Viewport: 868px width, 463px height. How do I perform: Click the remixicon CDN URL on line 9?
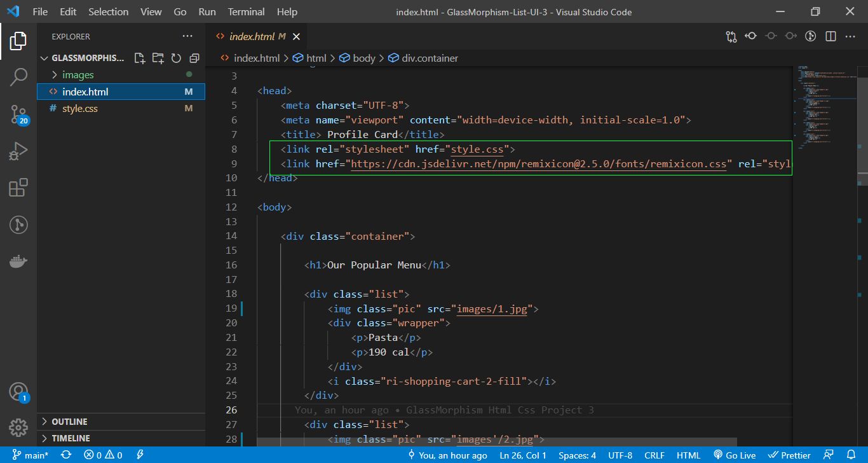539,164
